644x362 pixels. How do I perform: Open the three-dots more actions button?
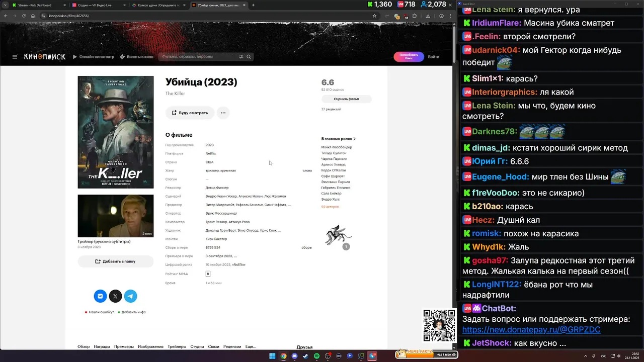pyautogui.click(x=223, y=113)
